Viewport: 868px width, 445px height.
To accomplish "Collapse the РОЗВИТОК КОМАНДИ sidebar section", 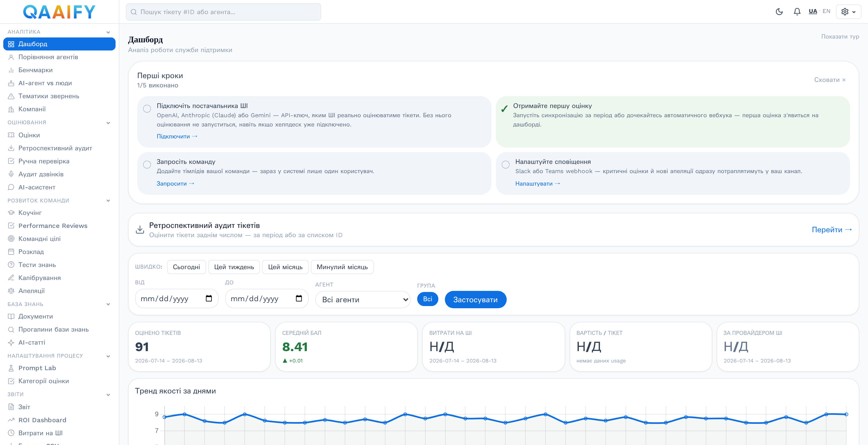I will 108,201.
